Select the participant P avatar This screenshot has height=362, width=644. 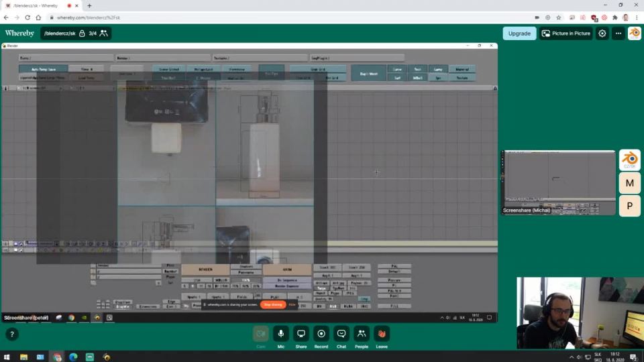tap(630, 206)
